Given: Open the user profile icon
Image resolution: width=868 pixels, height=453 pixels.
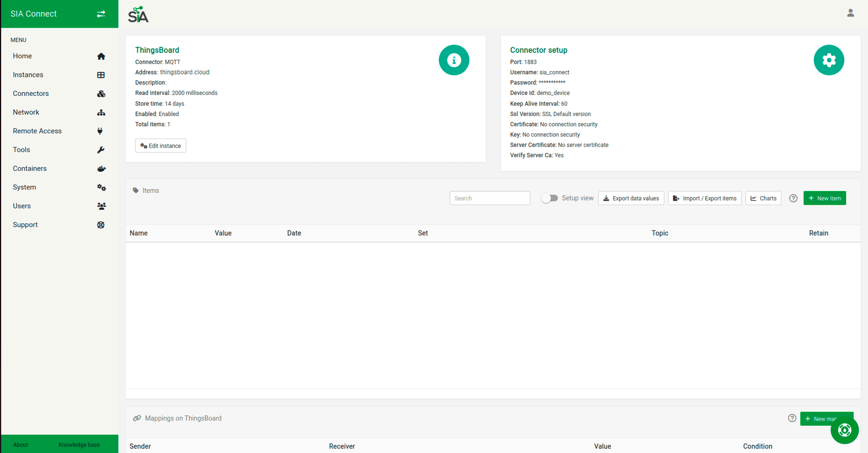Looking at the screenshot, I should (x=850, y=13).
